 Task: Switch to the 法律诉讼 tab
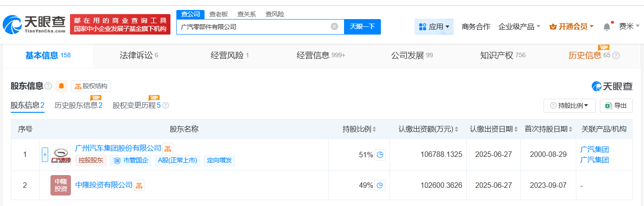pos(139,55)
